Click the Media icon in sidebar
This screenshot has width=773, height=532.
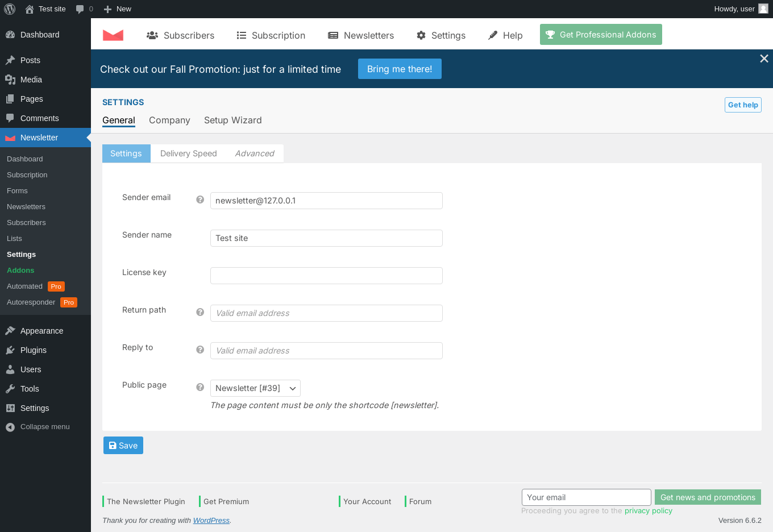click(10, 80)
